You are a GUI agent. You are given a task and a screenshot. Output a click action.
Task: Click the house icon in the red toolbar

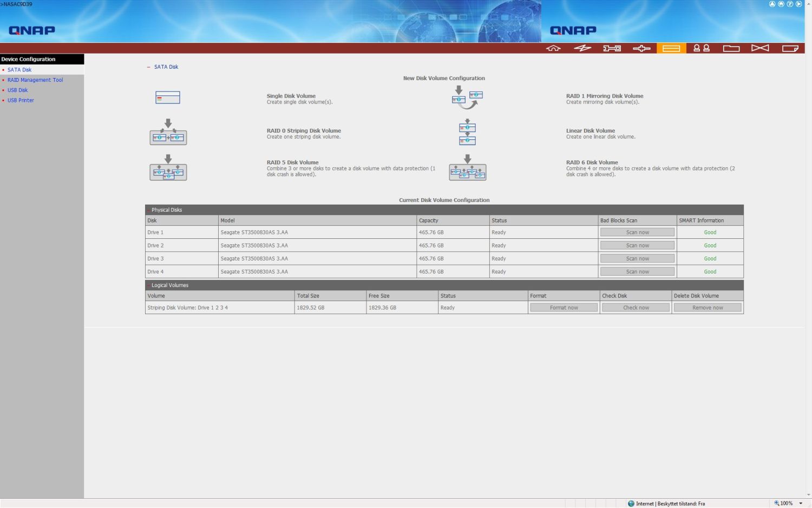553,48
